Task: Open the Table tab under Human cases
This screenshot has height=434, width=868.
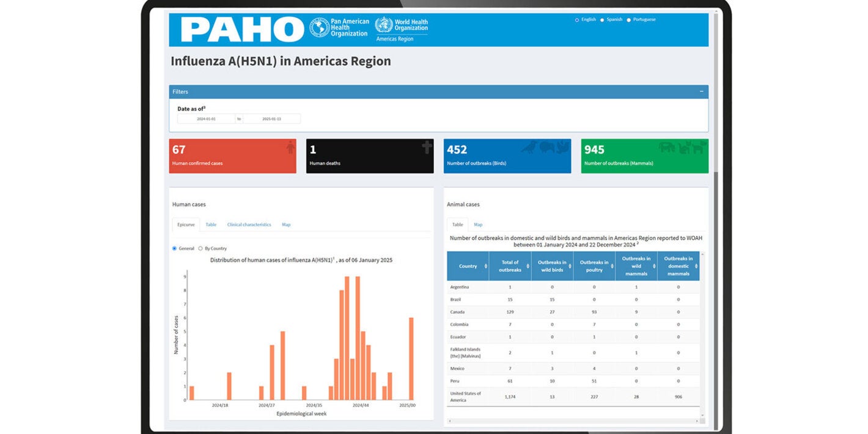Action: [x=211, y=224]
